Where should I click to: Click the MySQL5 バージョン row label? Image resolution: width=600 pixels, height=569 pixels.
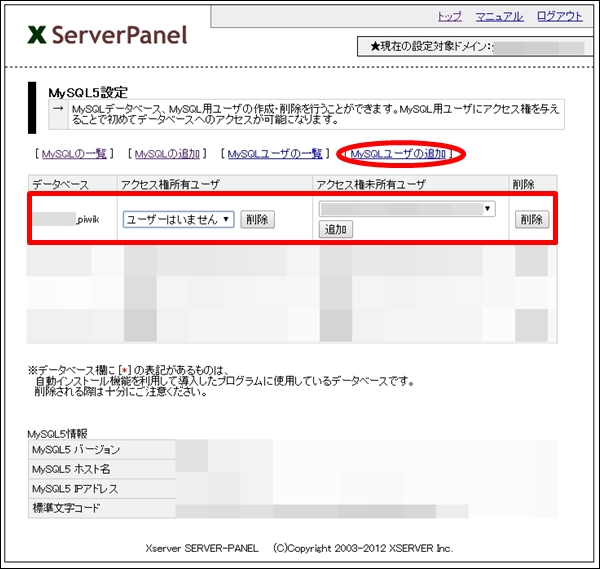point(76,450)
